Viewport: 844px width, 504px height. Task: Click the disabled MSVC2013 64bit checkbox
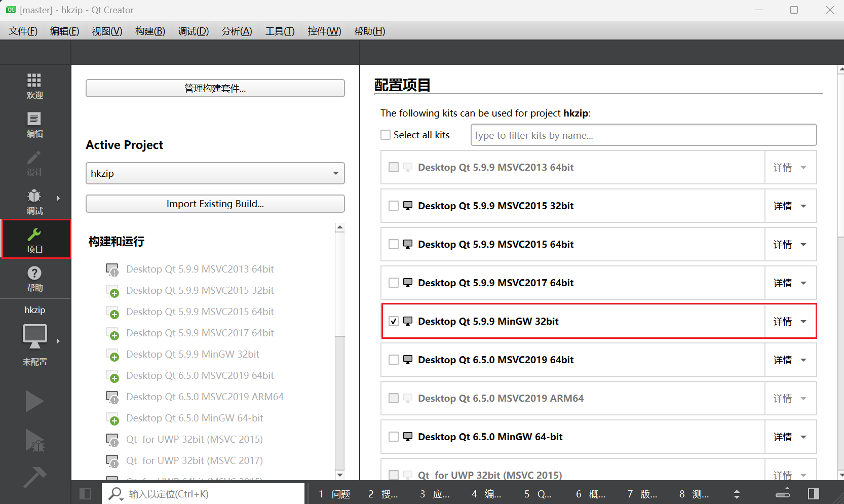(x=394, y=167)
